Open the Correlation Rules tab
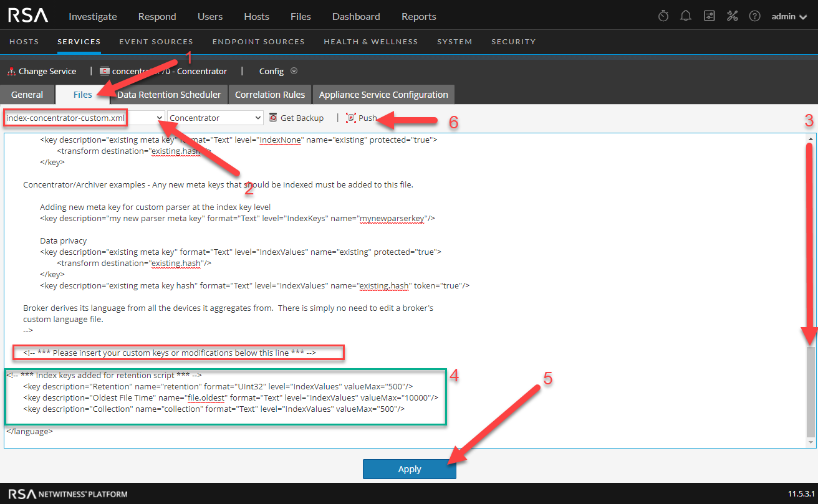This screenshot has width=818, height=504. click(x=270, y=95)
